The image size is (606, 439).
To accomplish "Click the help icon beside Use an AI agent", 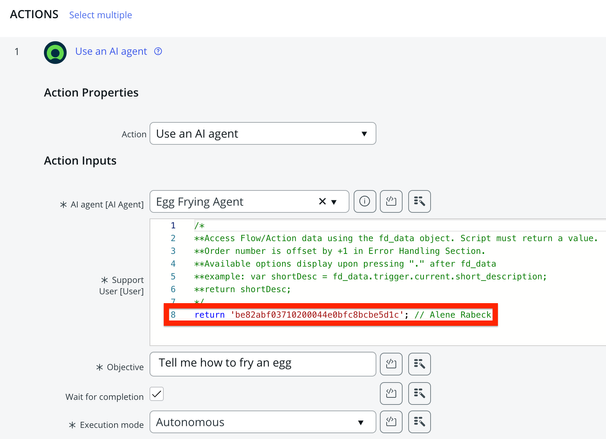I will (158, 51).
